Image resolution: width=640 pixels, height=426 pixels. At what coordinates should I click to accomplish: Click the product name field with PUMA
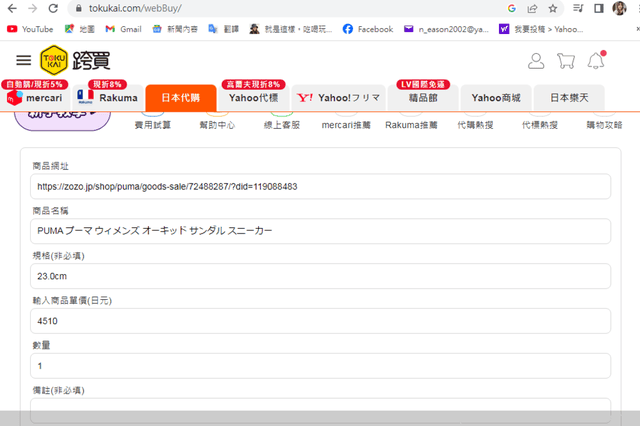point(320,231)
